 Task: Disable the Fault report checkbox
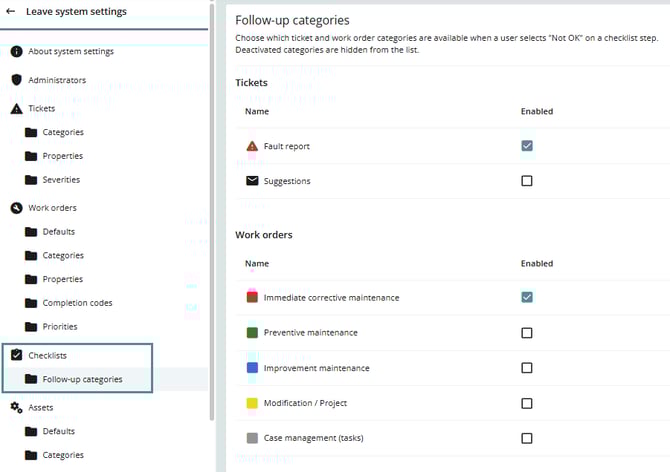point(527,146)
